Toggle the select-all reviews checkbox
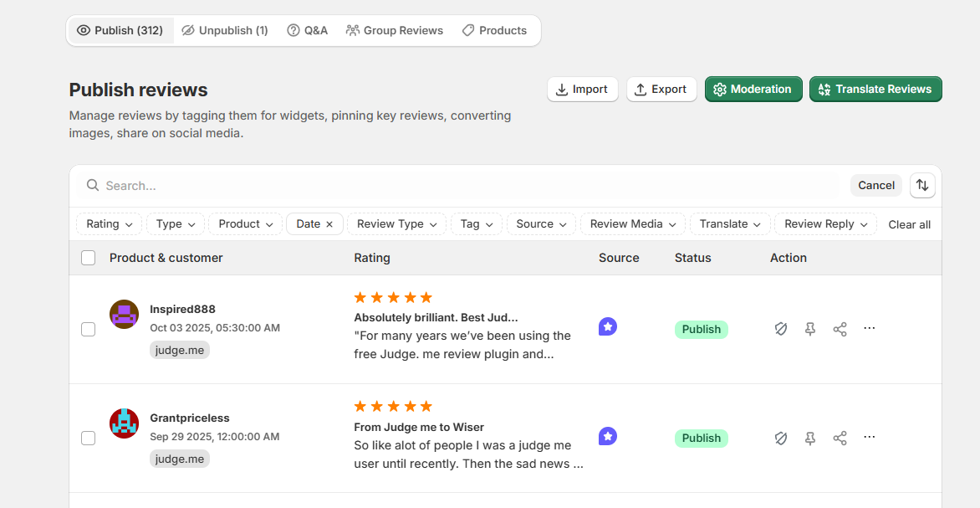Viewport: 980px width, 508px height. [89, 258]
